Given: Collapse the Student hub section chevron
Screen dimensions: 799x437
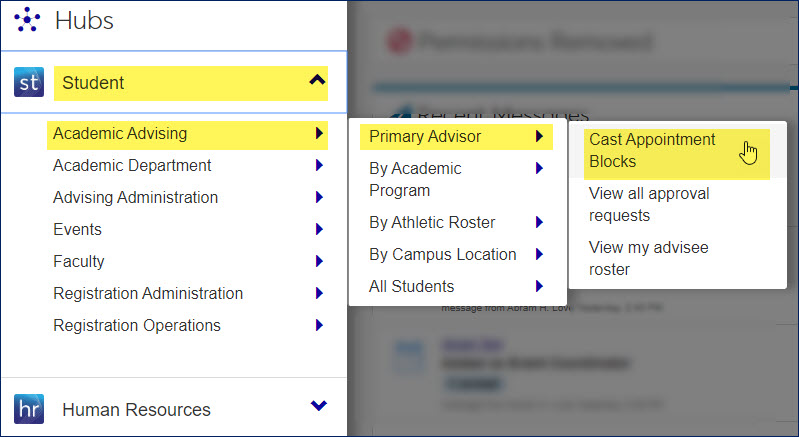Looking at the screenshot, I should pyautogui.click(x=318, y=80).
